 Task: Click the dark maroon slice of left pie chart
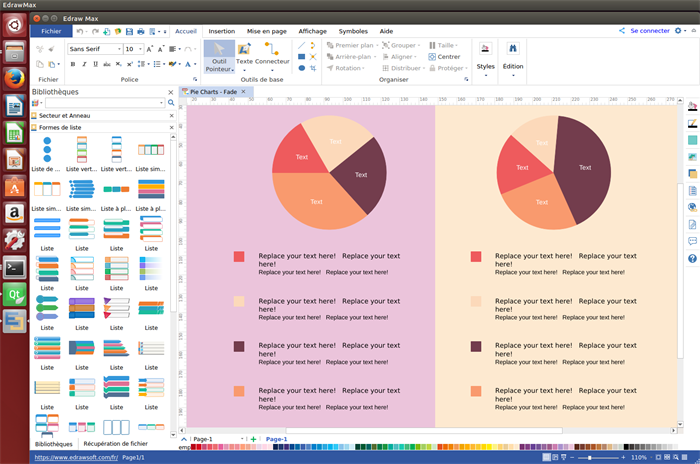click(362, 175)
